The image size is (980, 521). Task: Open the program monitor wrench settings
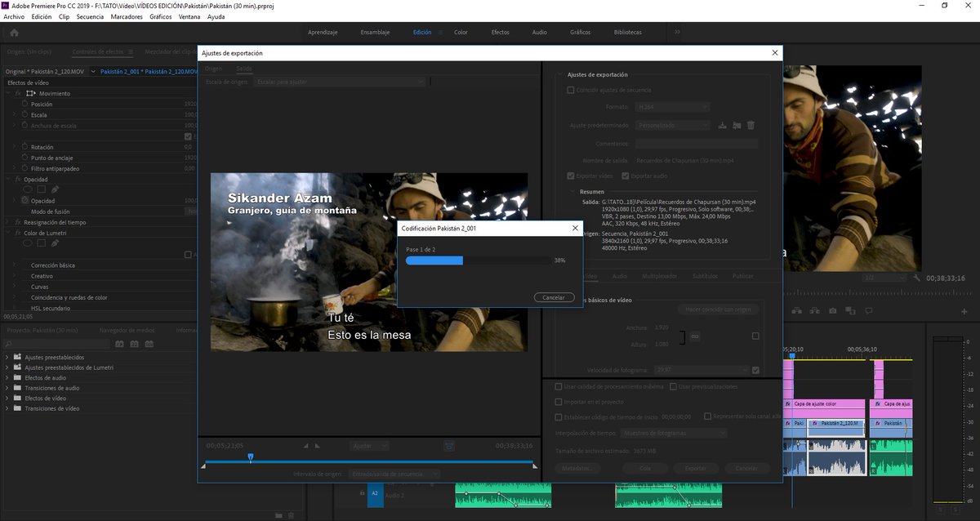click(918, 278)
